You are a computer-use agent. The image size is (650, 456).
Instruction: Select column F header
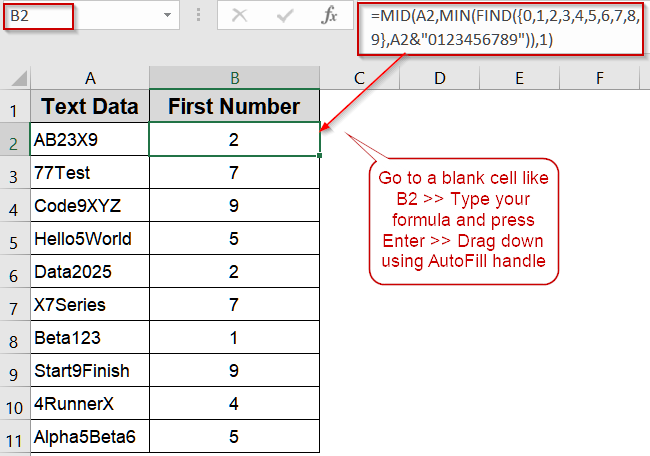(x=599, y=78)
